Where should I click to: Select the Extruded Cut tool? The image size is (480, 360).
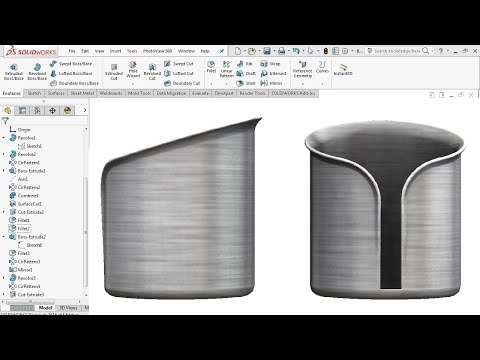[114, 72]
